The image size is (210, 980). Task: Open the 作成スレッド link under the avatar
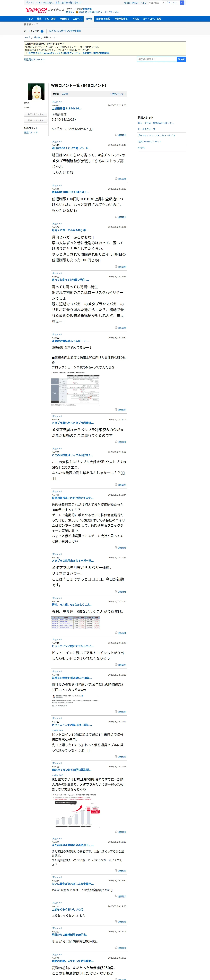click(31, 132)
